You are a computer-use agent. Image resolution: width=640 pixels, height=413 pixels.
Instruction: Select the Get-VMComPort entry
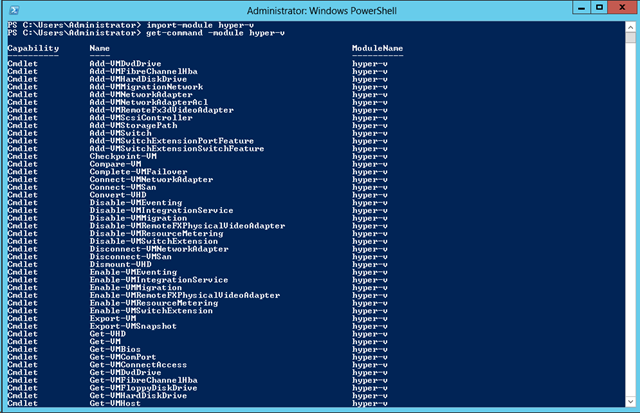[x=123, y=357]
